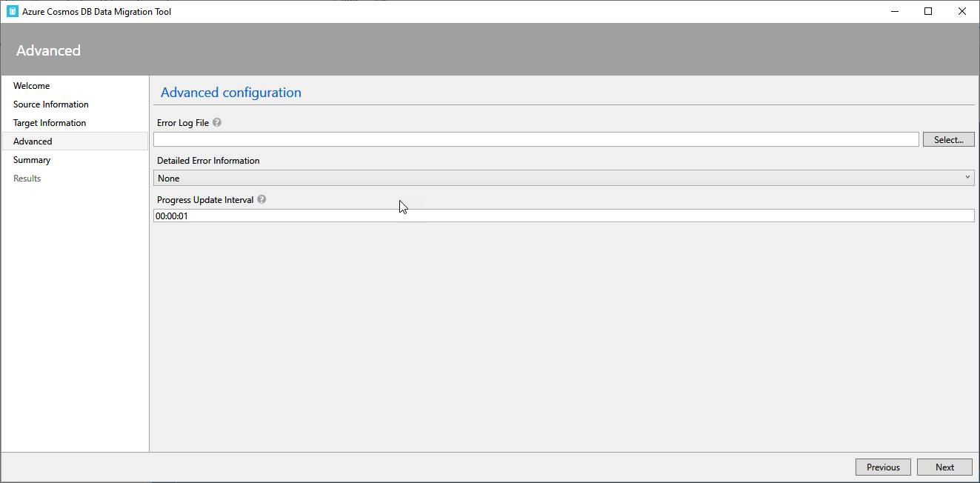The image size is (980, 483).
Task: Jump to the Summary step
Action: tap(32, 160)
